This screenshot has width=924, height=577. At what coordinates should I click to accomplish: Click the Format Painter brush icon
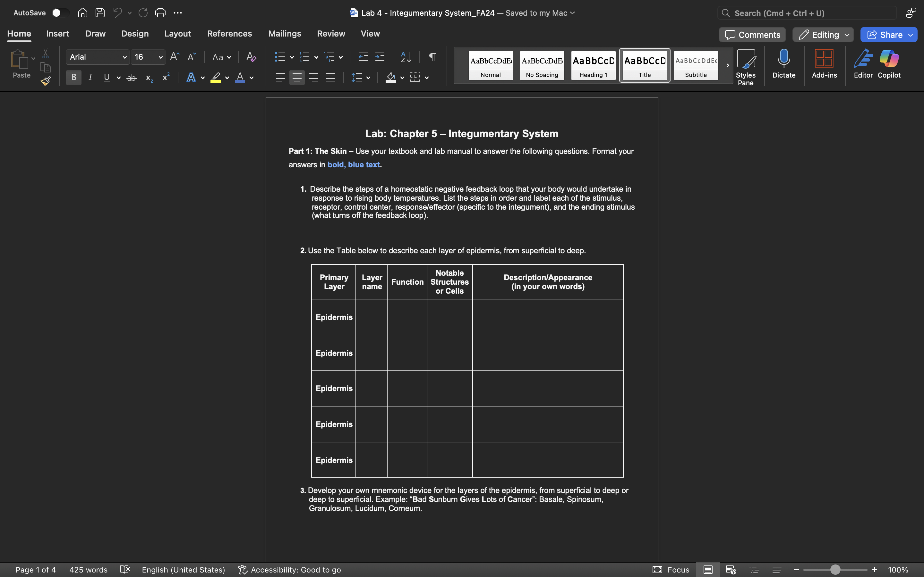click(46, 81)
